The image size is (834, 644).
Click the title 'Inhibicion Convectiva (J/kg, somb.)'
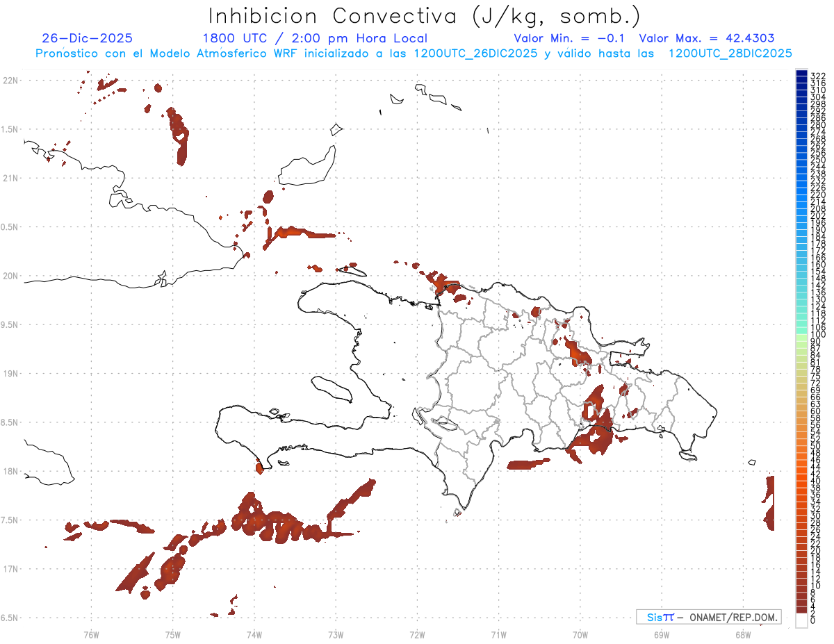tap(425, 15)
